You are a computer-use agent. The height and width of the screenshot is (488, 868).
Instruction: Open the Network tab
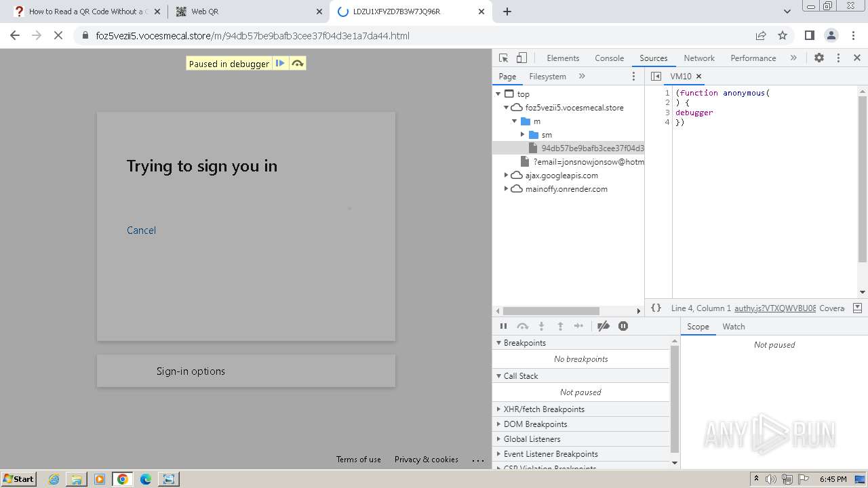coord(699,58)
